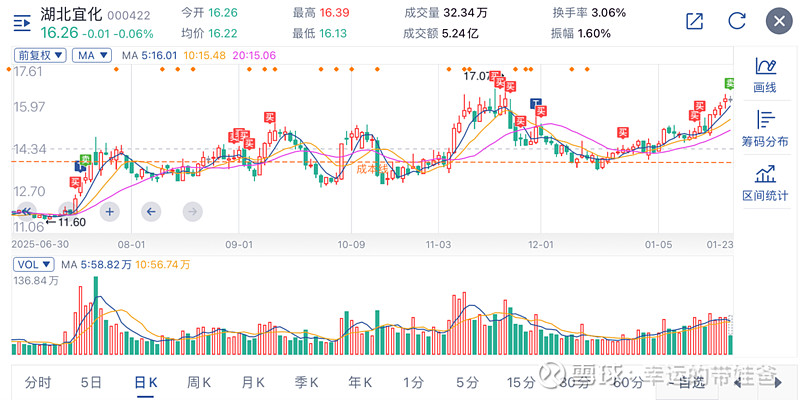Open the share/export icon
The image size is (800, 400).
coord(695,21)
